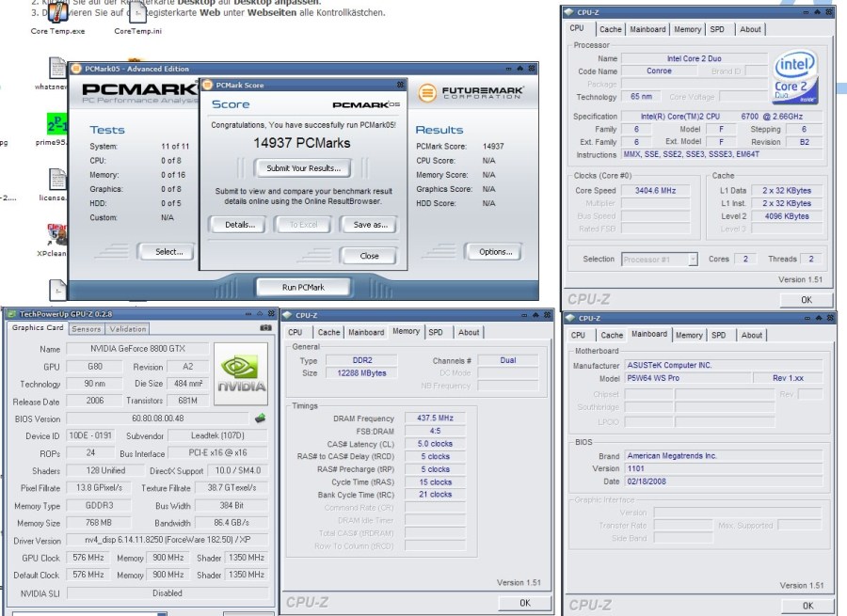
Task: Open Memory tab in CPU-Z Mainboard window
Action: point(689,335)
